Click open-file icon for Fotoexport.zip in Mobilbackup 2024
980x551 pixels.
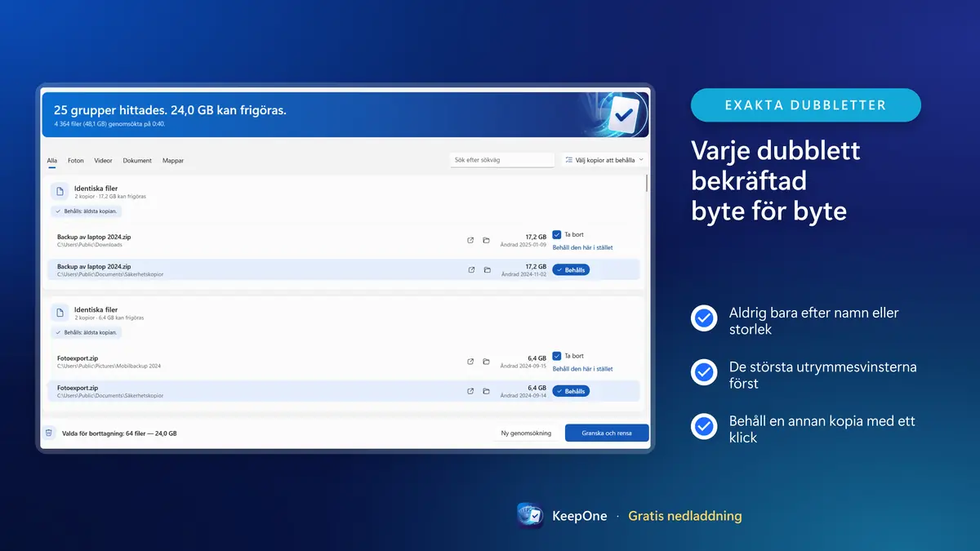(x=470, y=362)
